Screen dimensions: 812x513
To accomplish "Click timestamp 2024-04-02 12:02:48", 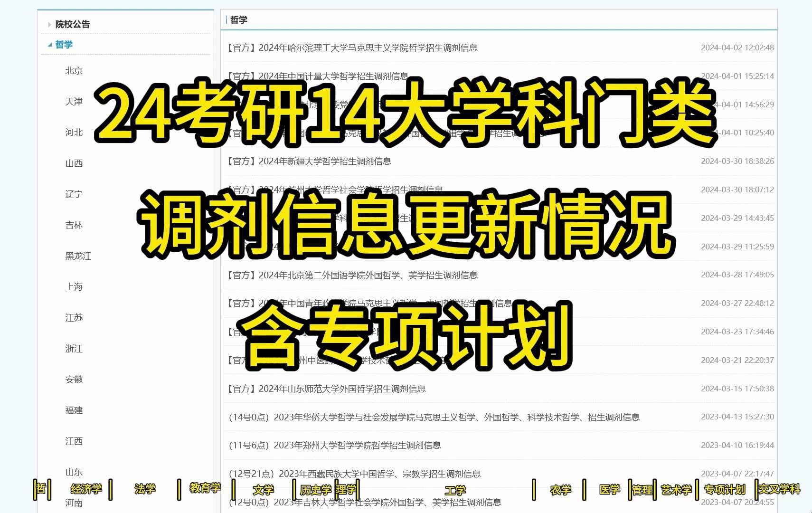I will (x=737, y=47).
